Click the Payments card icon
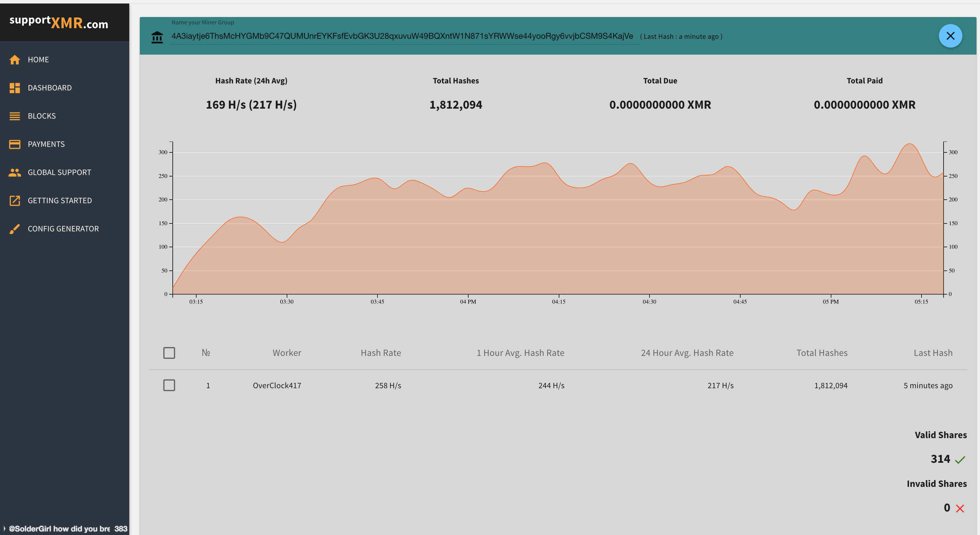Viewport: 980px width, 535px height. coord(14,144)
